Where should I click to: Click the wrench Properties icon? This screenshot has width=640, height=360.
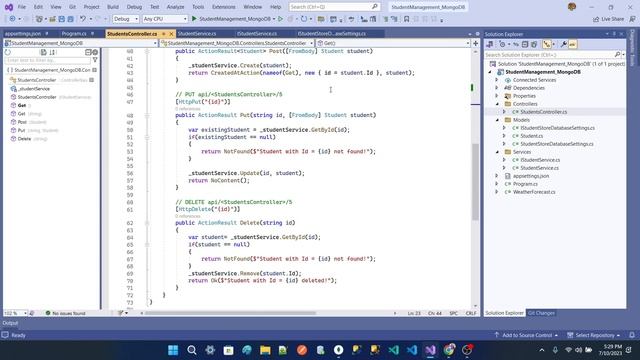tap(564, 44)
